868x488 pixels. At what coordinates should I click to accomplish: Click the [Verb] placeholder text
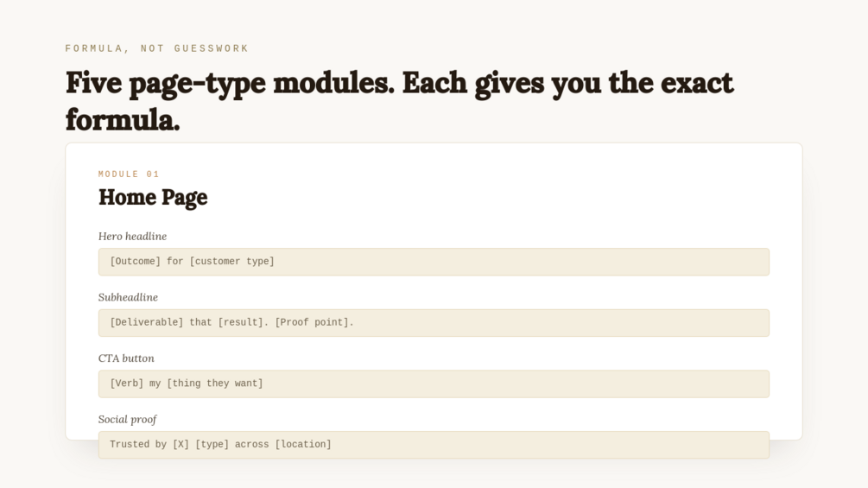127,383
